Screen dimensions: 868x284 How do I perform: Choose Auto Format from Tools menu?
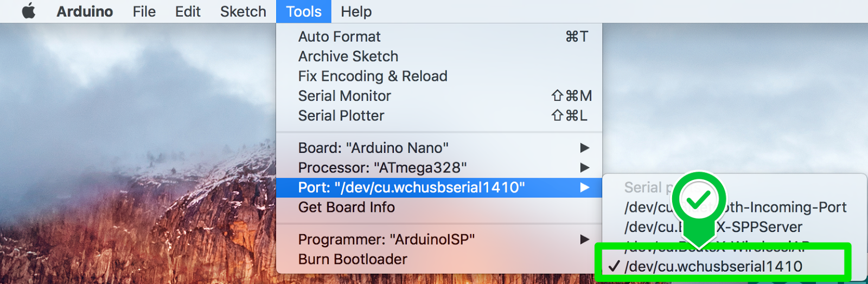[340, 36]
